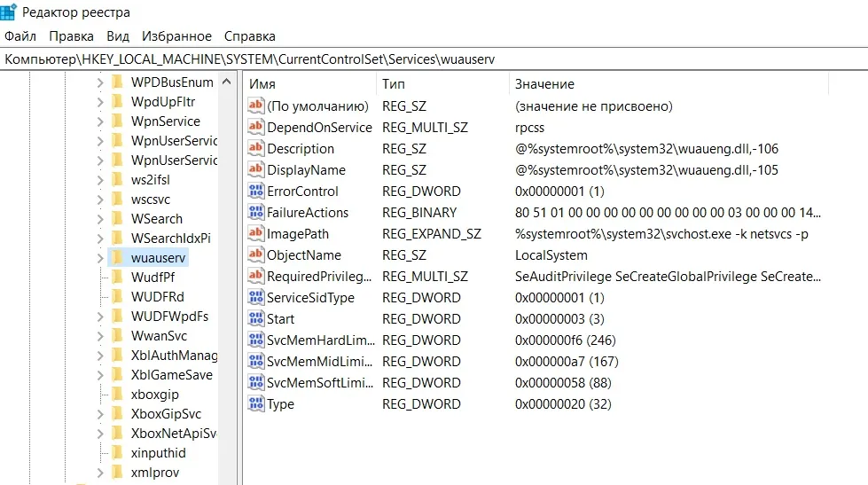Expand the WSearch tree node

click(x=100, y=219)
